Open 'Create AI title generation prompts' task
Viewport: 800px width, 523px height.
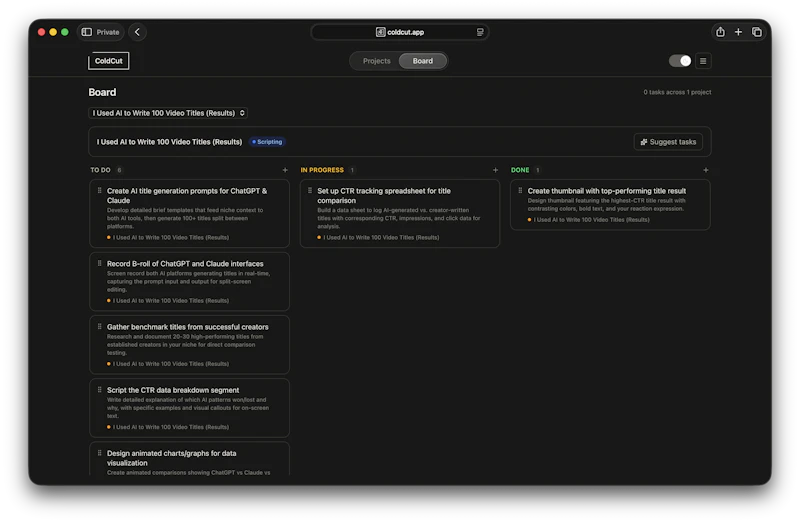[189, 213]
